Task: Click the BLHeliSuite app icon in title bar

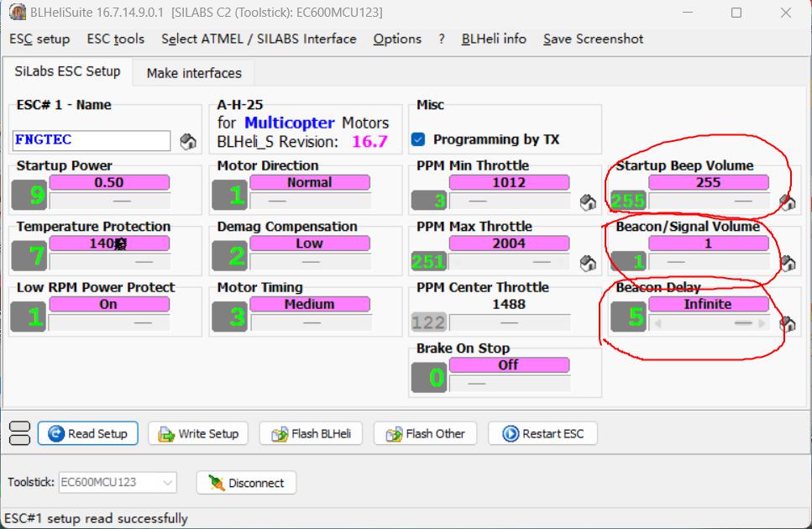Action: pos(17,12)
